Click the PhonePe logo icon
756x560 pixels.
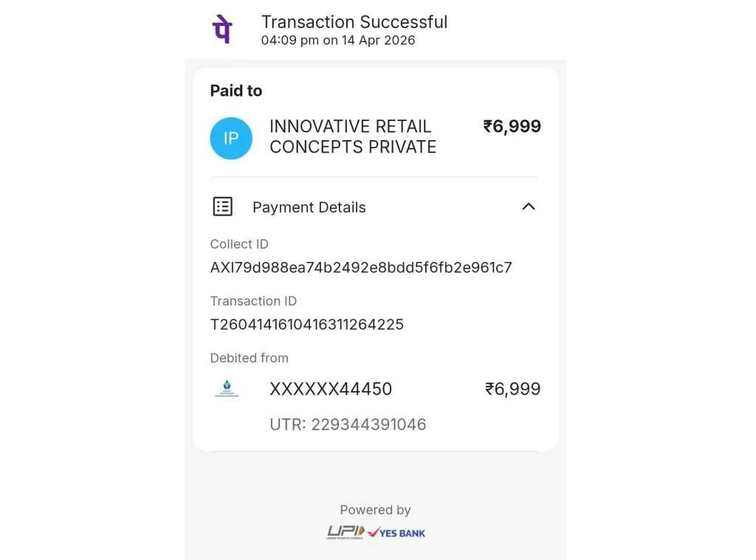pos(222,30)
